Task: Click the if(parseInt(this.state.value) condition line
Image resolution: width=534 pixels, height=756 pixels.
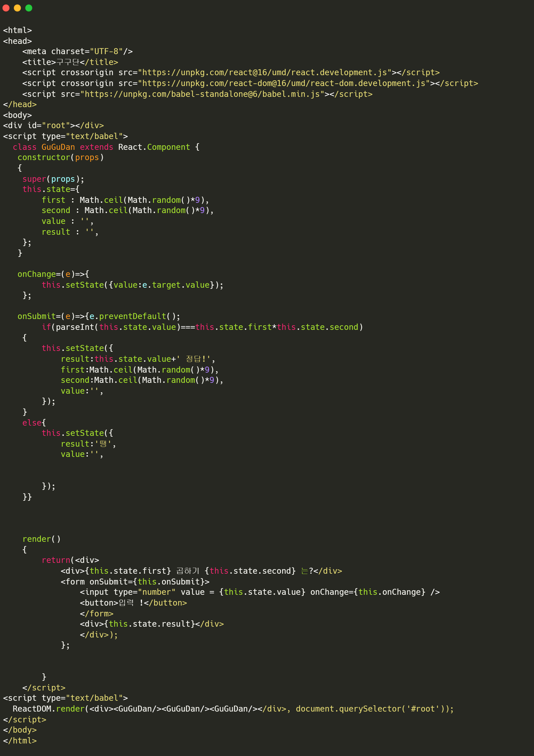Action: [x=202, y=327]
